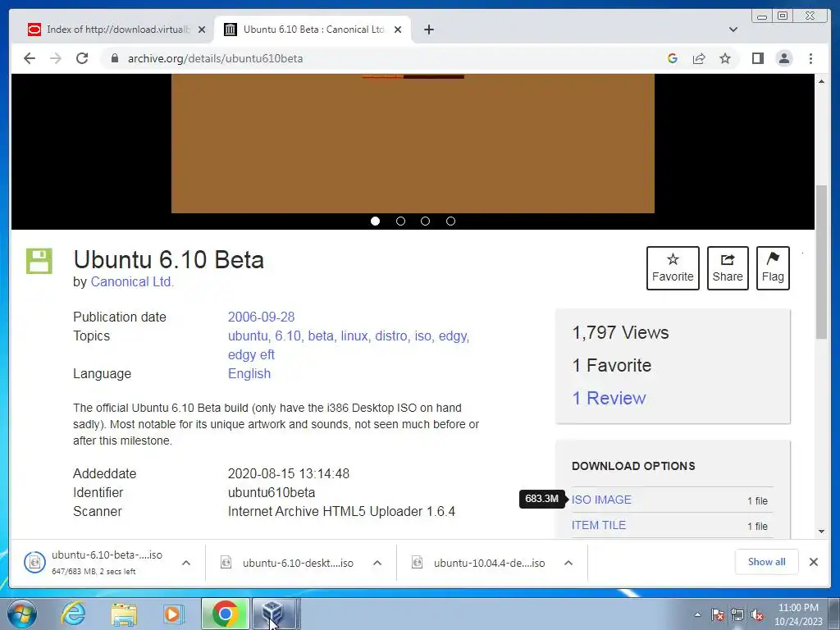Click the 1 file count for ISO IMAGE
The width and height of the screenshot is (840, 630).
(x=757, y=501)
